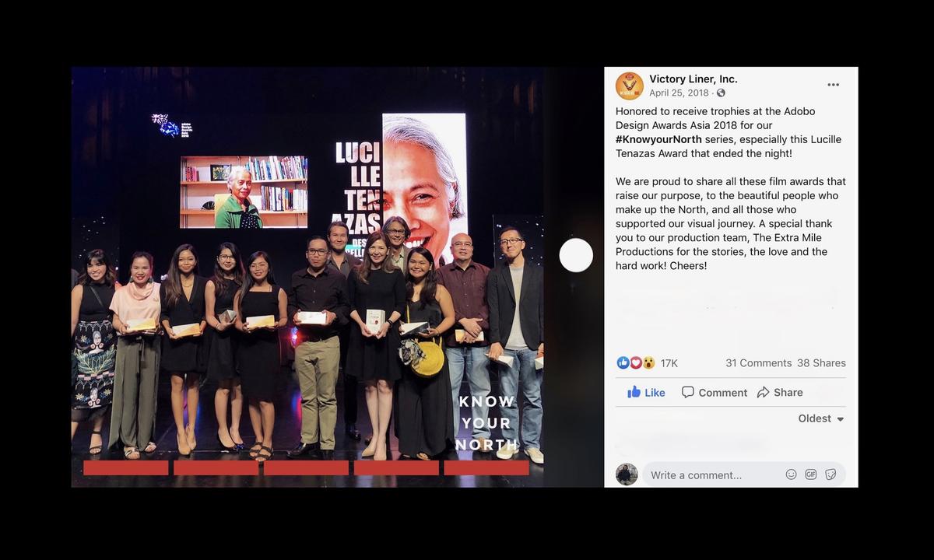Click the public globe privacy icon
Screen dimensions: 934x560
pos(721,93)
